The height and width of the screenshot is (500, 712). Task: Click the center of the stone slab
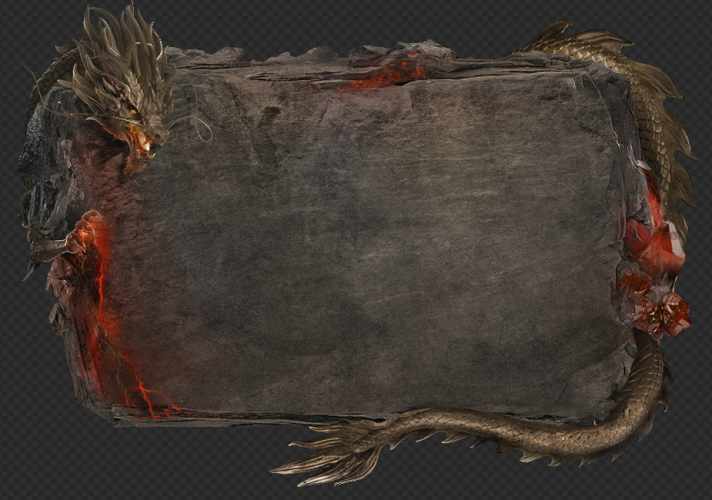(x=370, y=240)
